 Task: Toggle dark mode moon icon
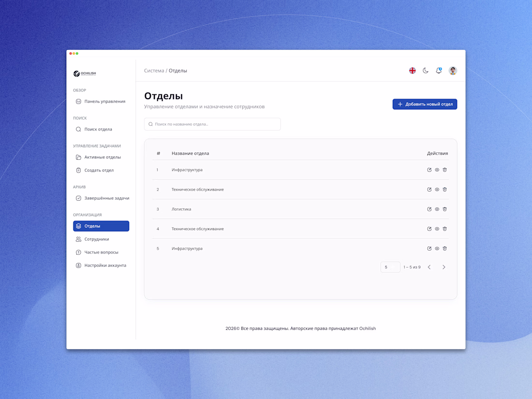tap(426, 71)
